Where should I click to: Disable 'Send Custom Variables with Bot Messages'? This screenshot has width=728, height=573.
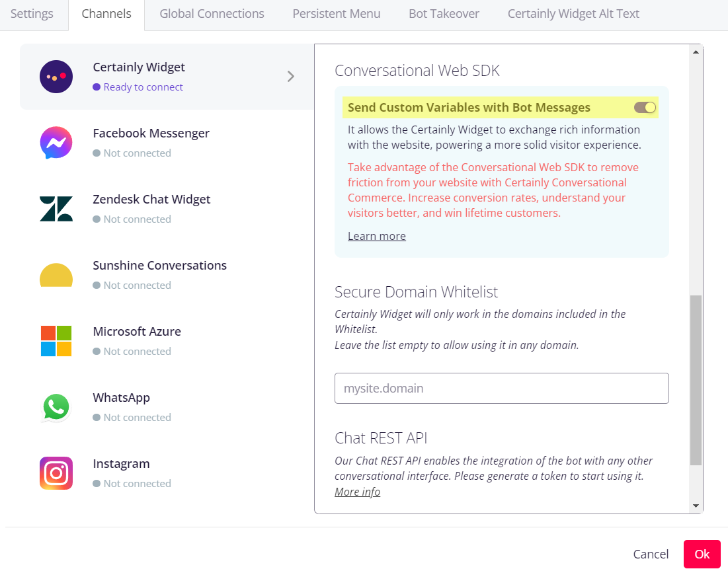click(644, 107)
